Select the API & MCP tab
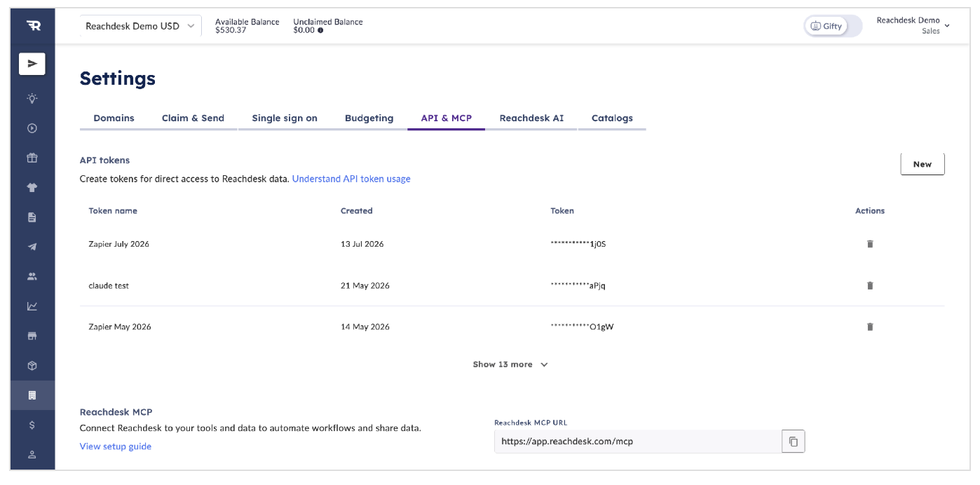This screenshot has height=485, width=980. [x=447, y=118]
